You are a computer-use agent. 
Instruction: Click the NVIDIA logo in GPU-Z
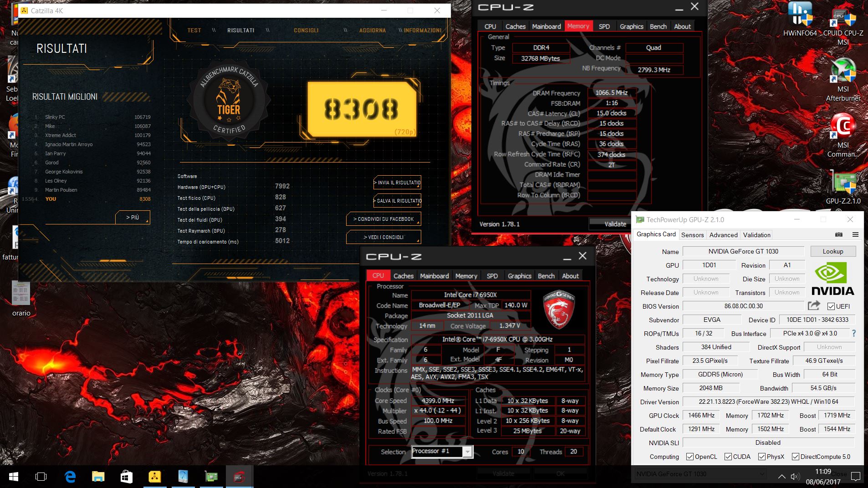pos(832,279)
